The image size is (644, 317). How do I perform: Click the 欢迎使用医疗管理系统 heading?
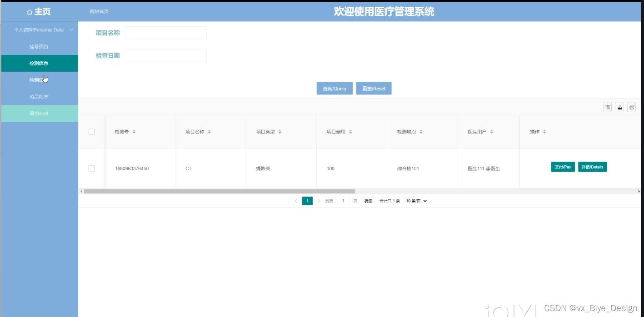[x=384, y=12]
